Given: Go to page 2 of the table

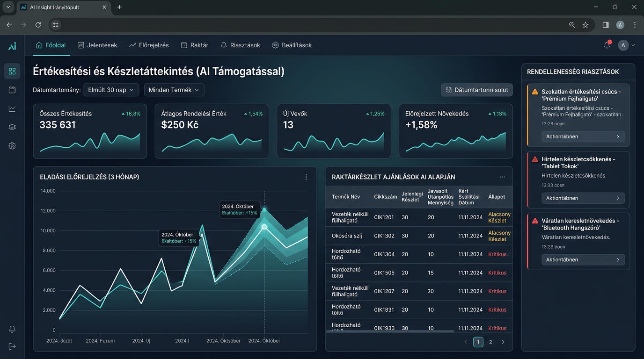Looking at the screenshot, I should [490, 342].
